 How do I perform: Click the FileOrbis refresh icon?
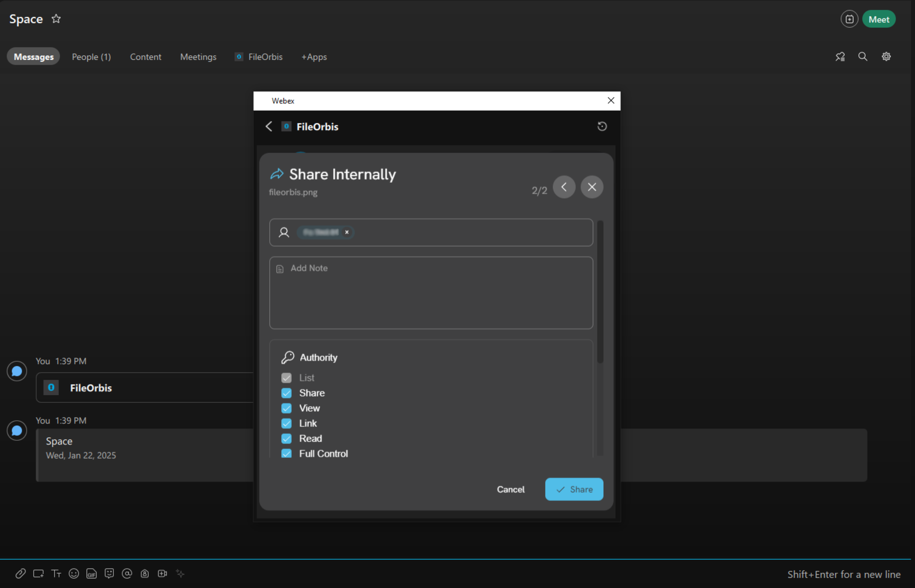click(x=602, y=126)
